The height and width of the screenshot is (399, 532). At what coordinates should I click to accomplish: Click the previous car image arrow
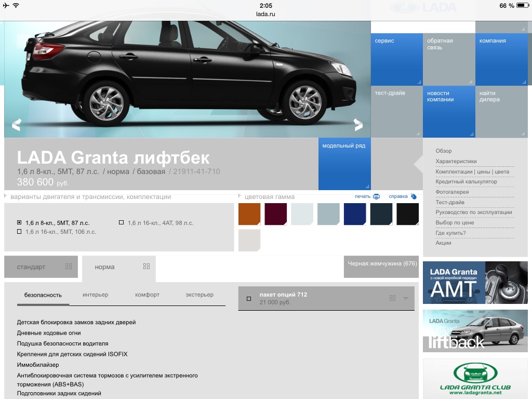coord(17,124)
